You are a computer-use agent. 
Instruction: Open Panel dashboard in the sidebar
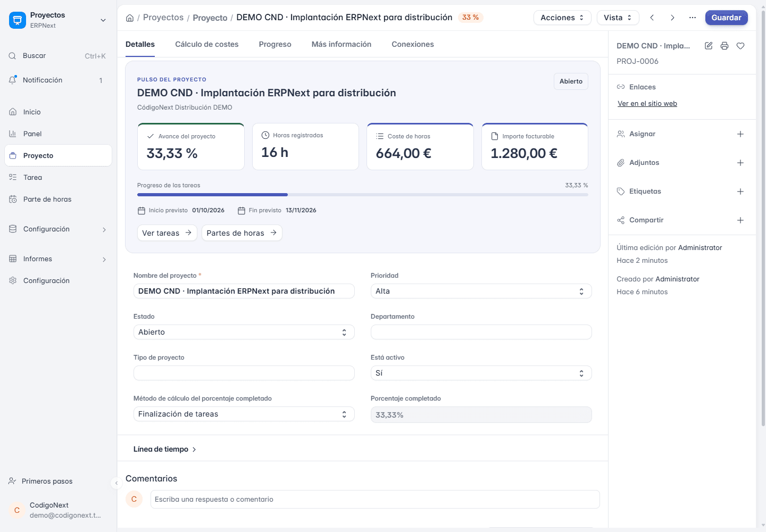click(58, 134)
